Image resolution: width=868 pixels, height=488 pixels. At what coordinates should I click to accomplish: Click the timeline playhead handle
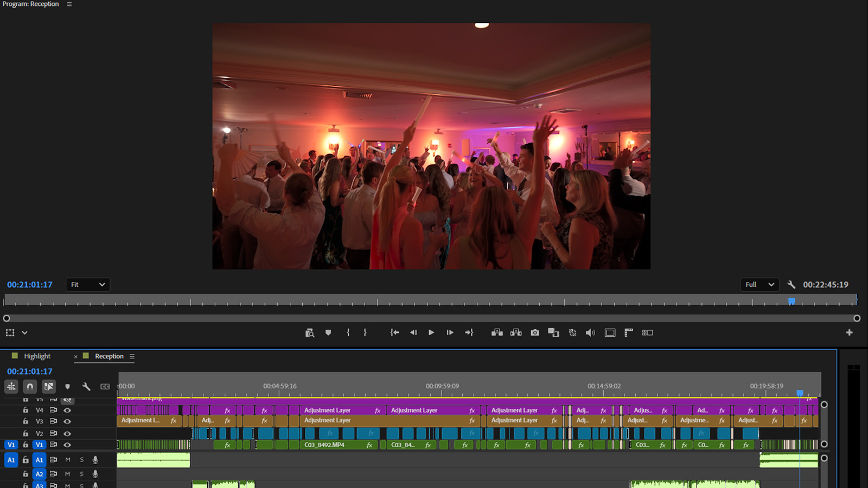(800, 393)
